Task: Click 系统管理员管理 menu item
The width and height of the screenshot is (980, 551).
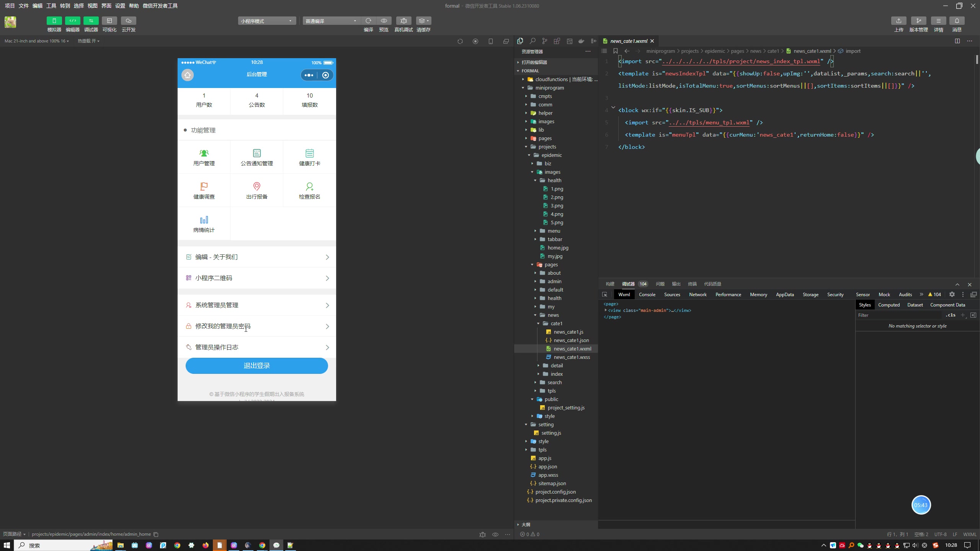Action: coord(256,305)
